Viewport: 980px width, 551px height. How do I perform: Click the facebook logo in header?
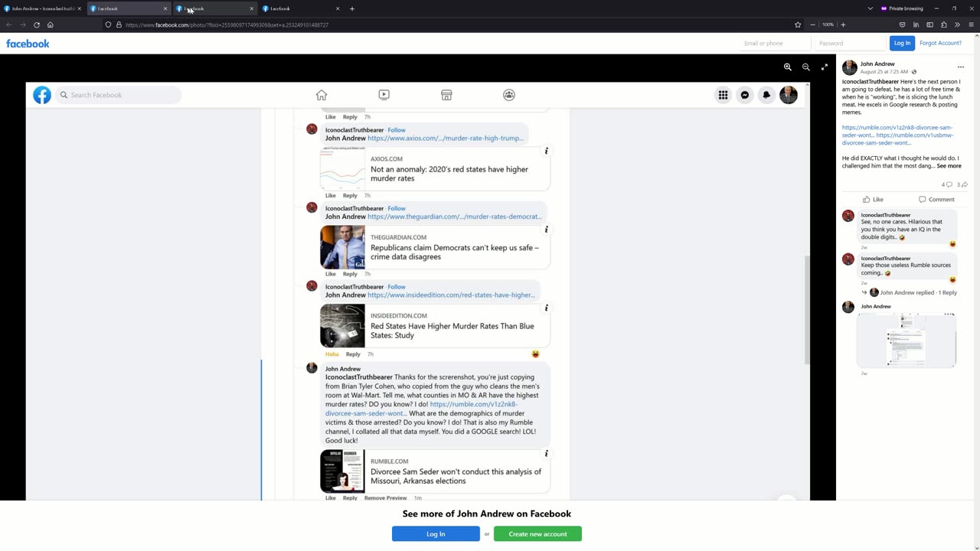28,44
